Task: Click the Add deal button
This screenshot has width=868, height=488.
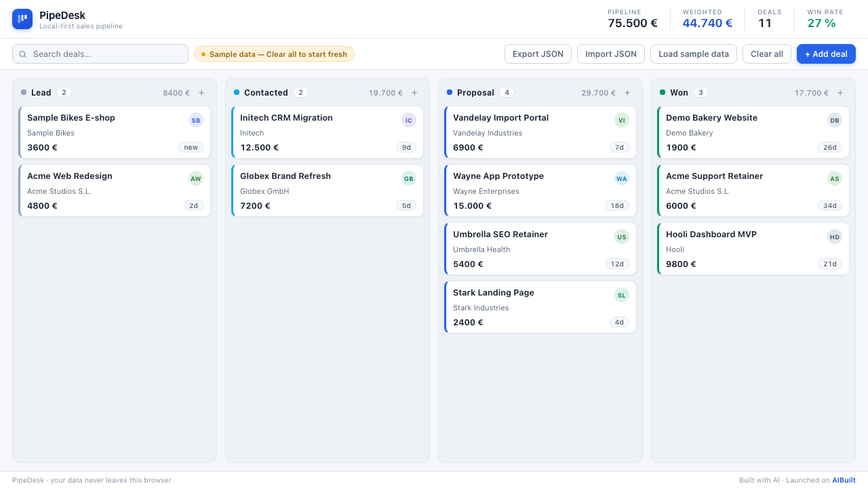Action: tap(826, 54)
